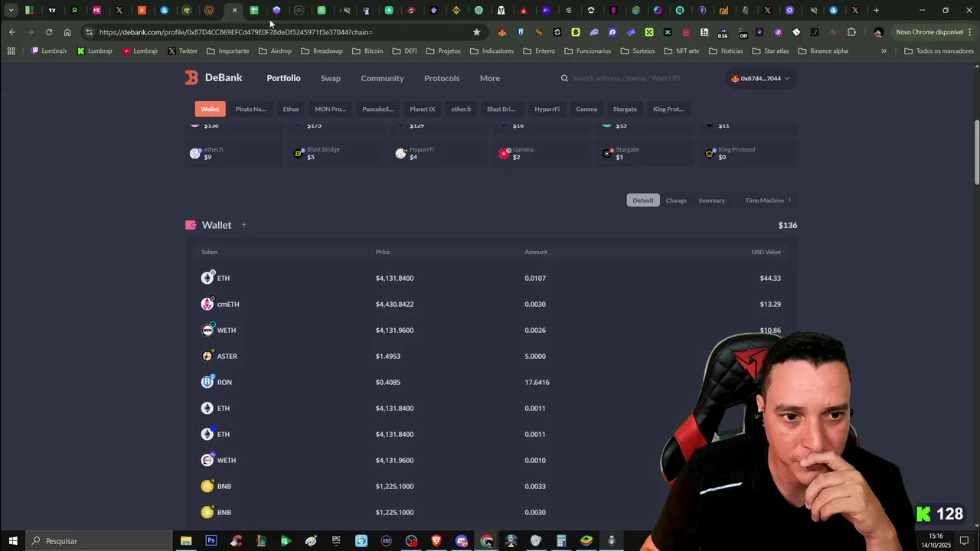This screenshot has height=551, width=980.
Task: Jump to the HypurrFi tab
Action: 547,109
